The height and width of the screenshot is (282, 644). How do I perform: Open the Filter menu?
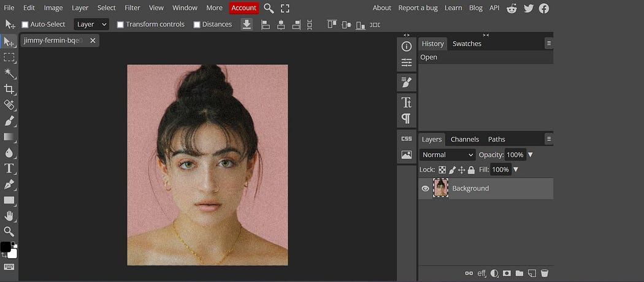point(132,8)
